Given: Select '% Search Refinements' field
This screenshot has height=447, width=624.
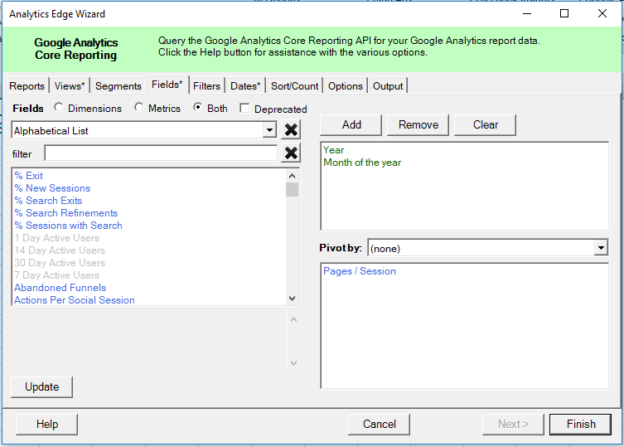Looking at the screenshot, I should pos(66,213).
